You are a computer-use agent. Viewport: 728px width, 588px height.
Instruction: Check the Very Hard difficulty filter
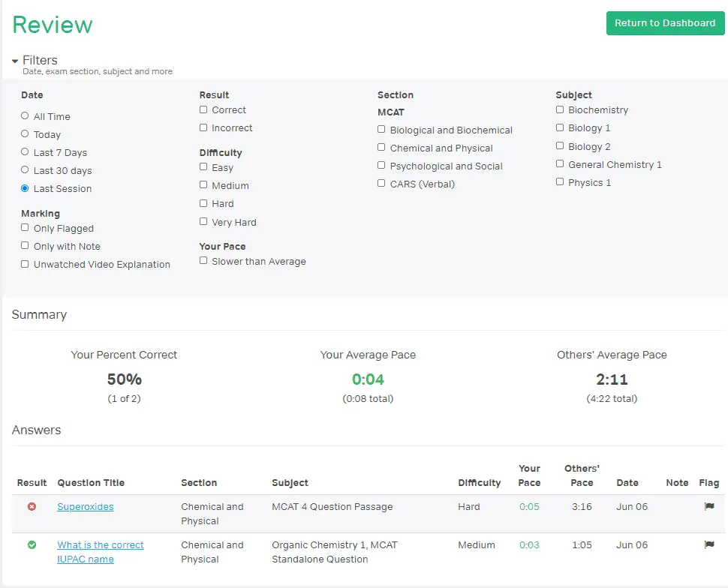[x=203, y=222]
